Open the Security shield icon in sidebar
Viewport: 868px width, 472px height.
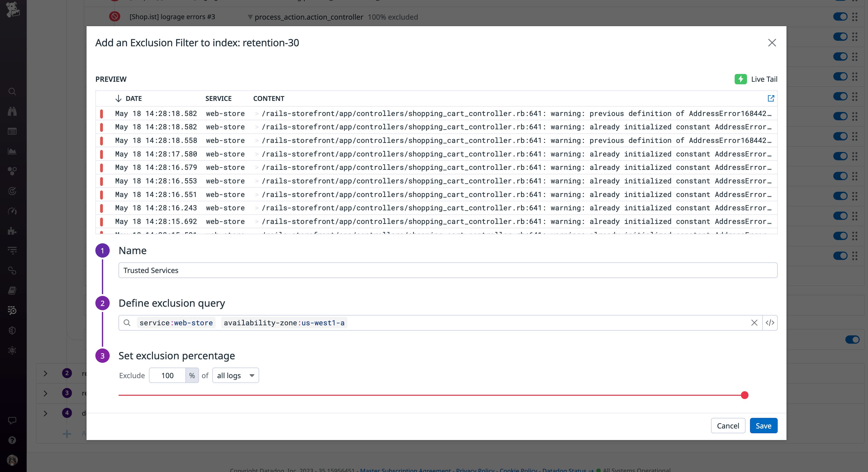[12, 331]
